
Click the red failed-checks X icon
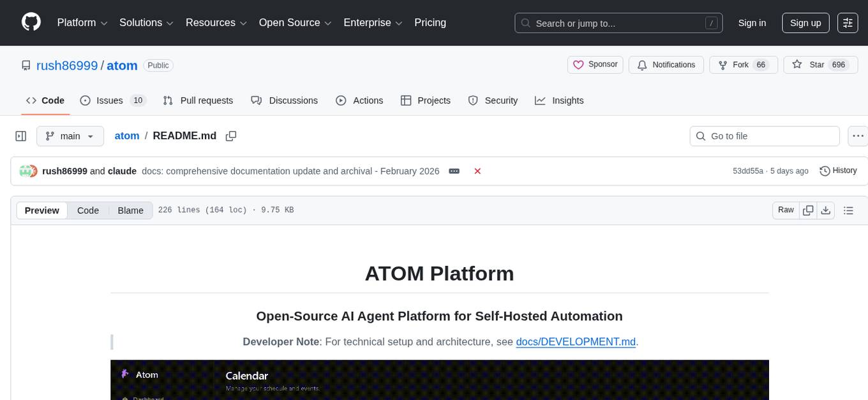point(477,171)
